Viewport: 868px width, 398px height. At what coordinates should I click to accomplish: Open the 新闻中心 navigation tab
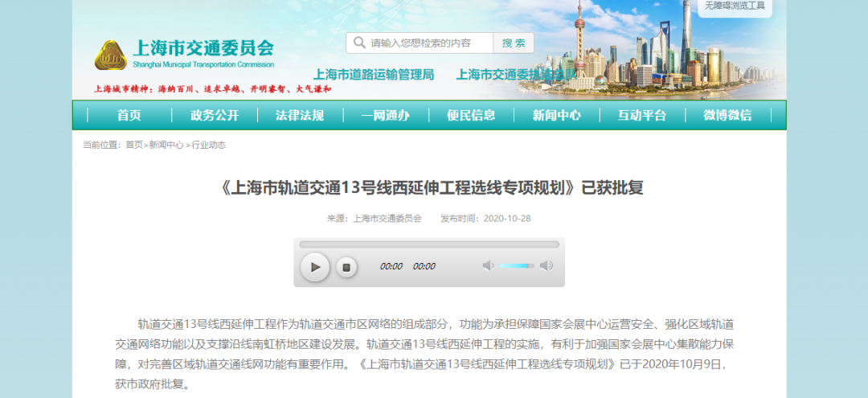557,115
